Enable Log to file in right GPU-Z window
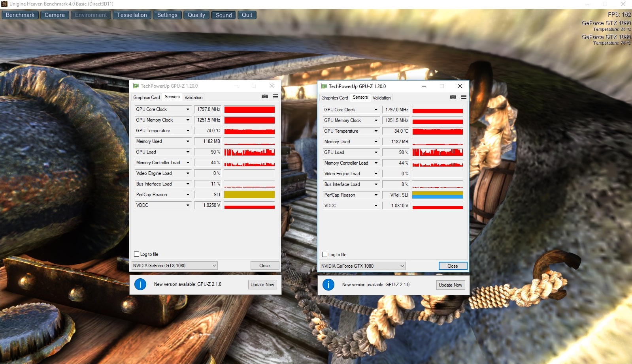Image resolution: width=632 pixels, height=364 pixels. coord(325,255)
